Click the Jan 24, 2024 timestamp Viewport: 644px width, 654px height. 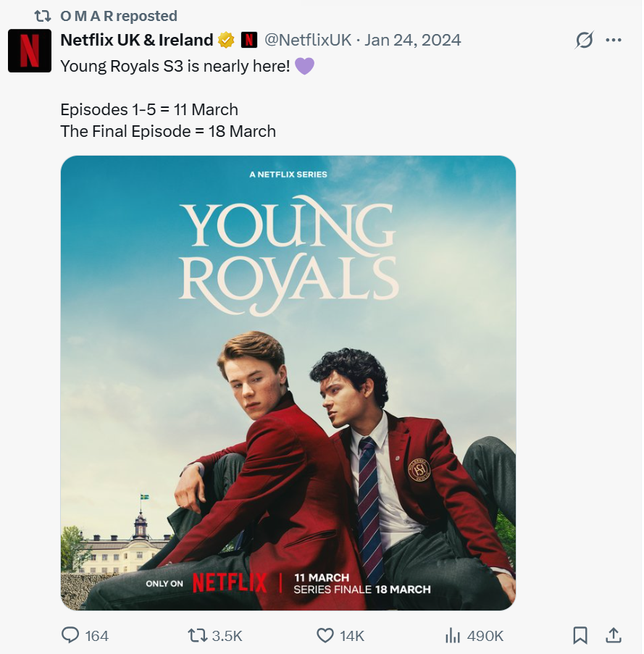pyautogui.click(x=412, y=40)
